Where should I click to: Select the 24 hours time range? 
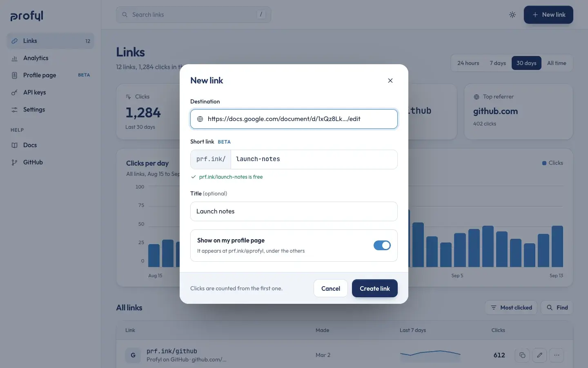tap(468, 63)
